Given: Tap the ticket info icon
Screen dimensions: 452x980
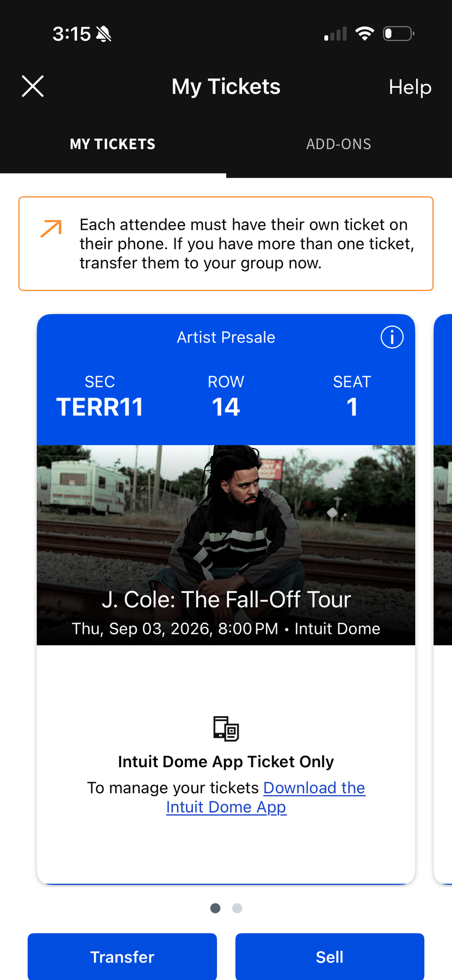Looking at the screenshot, I should pos(392,337).
